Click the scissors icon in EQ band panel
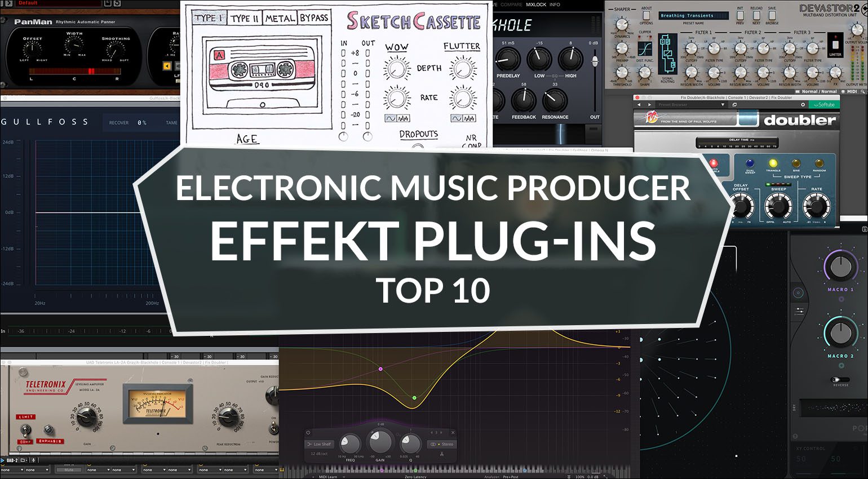The width and height of the screenshot is (868, 479). [x=442, y=454]
